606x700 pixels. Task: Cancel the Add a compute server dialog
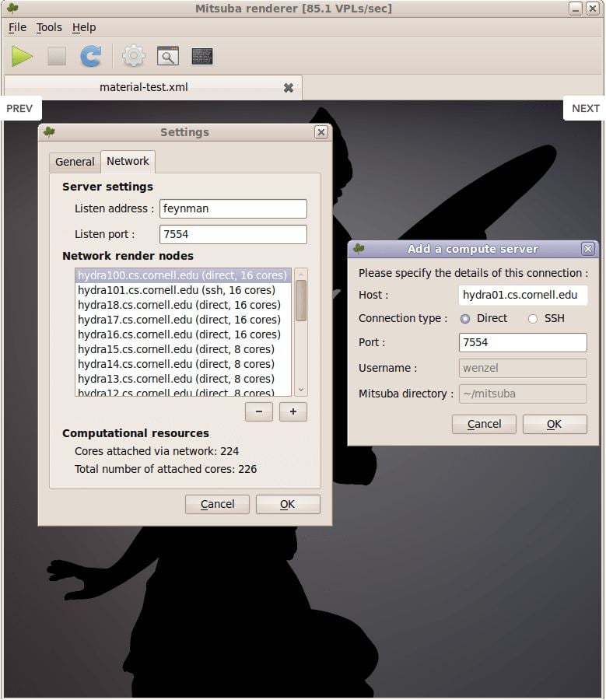pos(484,424)
